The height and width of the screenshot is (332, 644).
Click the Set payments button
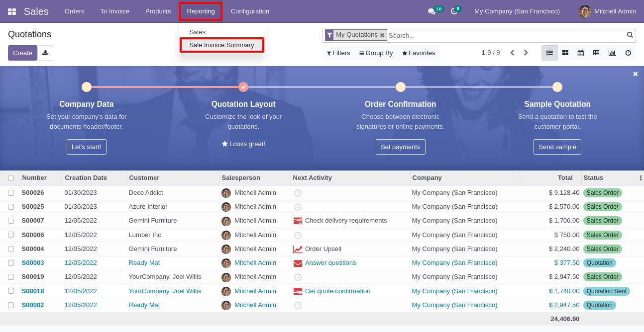click(401, 147)
